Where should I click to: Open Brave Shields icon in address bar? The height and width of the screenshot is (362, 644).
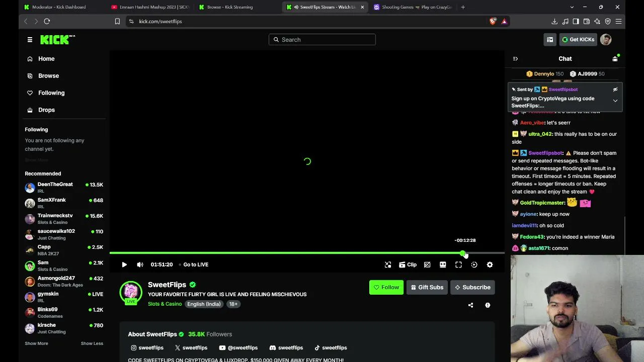click(493, 21)
